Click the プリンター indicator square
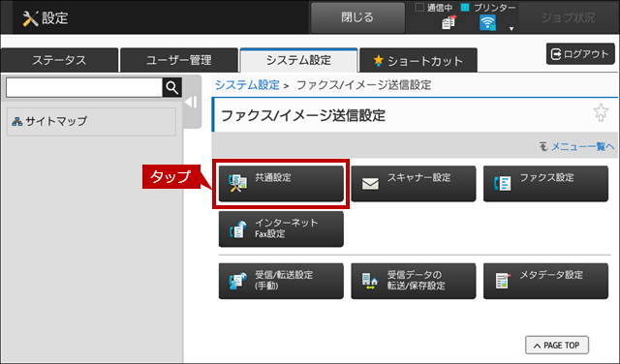The image size is (620, 364). tap(465, 7)
